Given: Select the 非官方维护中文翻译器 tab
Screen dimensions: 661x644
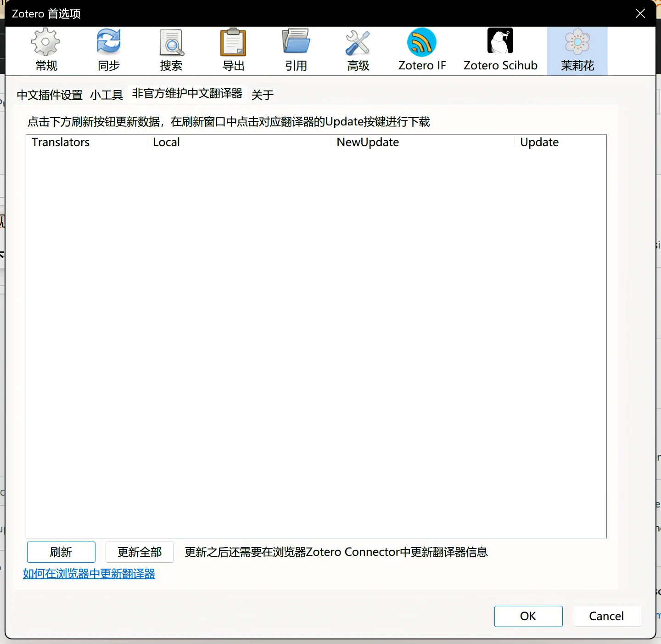Looking at the screenshot, I should [x=187, y=94].
